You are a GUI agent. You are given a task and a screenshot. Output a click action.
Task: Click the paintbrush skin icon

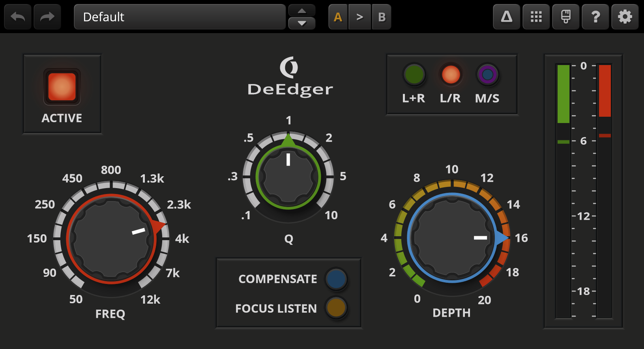click(566, 17)
